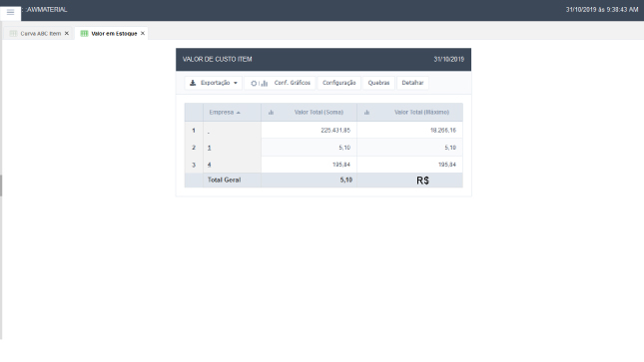Viewport: 644px width, 362px height.
Task: Close the Curva ABC Item tab
Action: pyautogui.click(x=67, y=33)
